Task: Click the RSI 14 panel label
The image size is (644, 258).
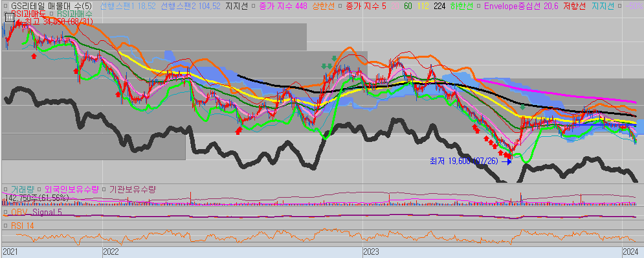Action: (x=22, y=225)
